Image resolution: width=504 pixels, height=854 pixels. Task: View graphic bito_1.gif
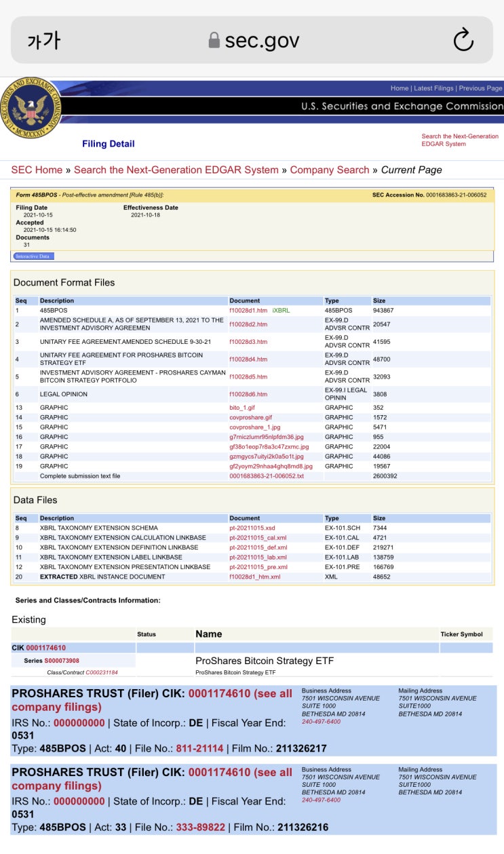[242, 408]
